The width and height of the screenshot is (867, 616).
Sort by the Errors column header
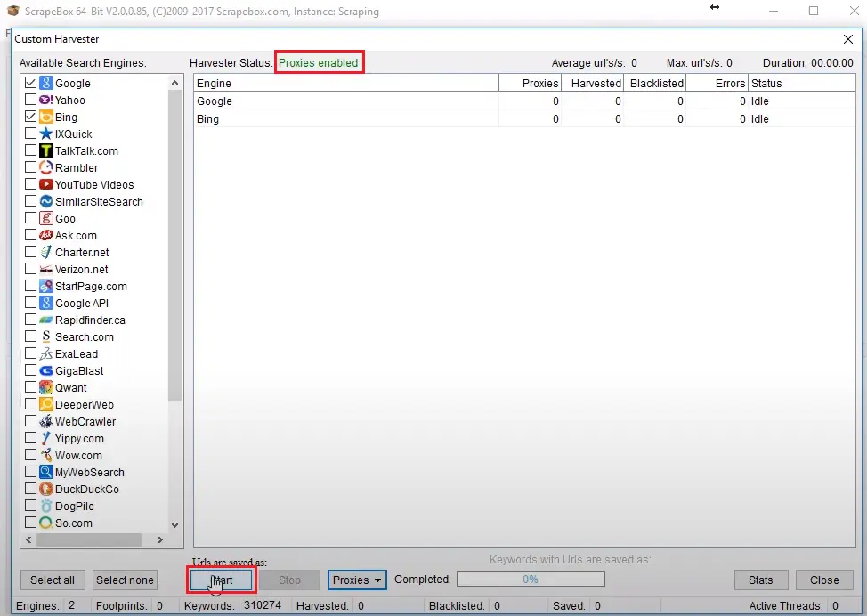coord(717,83)
